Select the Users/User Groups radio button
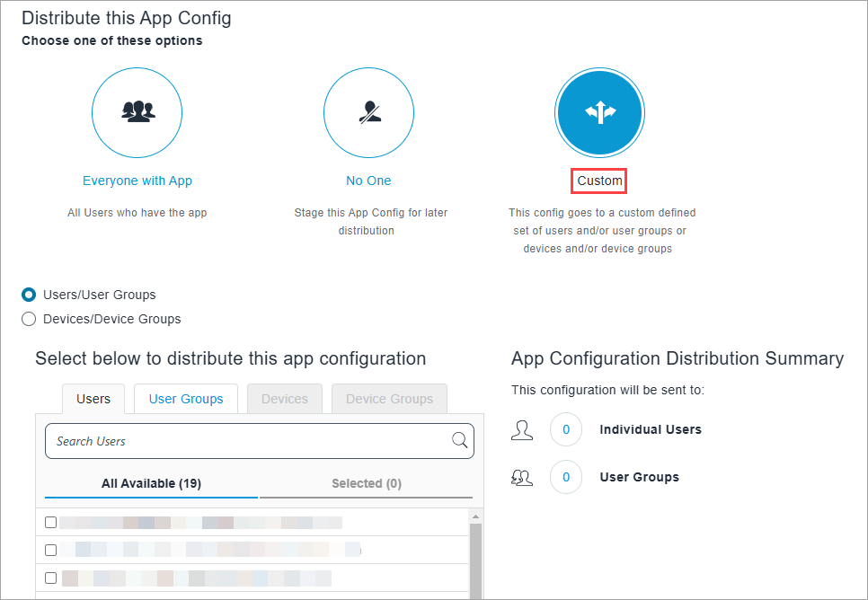 pos(28,294)
